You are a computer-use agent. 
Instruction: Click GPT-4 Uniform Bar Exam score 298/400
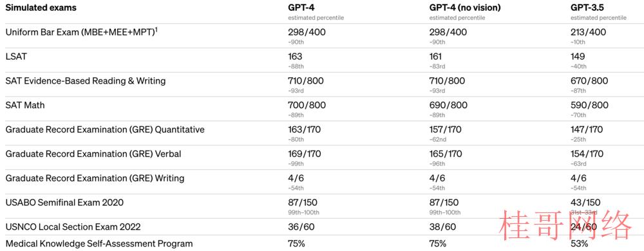[307, 32]
